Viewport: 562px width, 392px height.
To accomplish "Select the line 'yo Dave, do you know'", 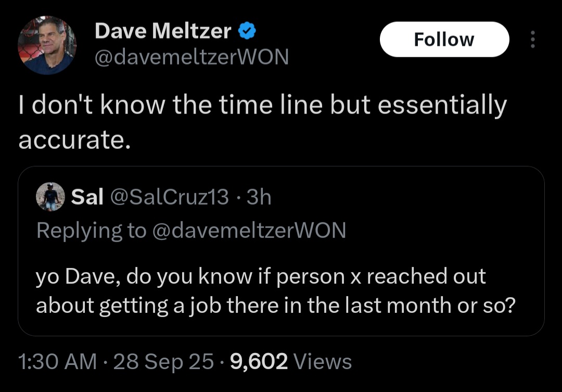I will 260,276.
